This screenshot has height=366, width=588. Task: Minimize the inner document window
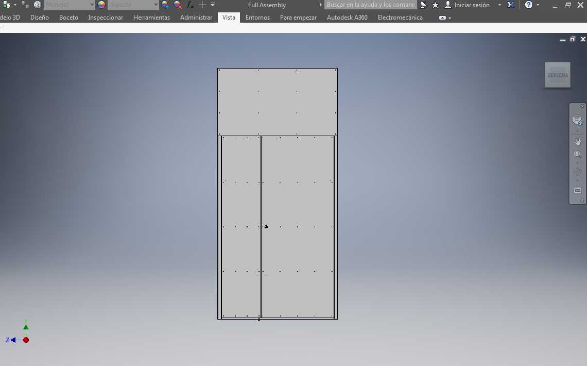coord(562,39)
